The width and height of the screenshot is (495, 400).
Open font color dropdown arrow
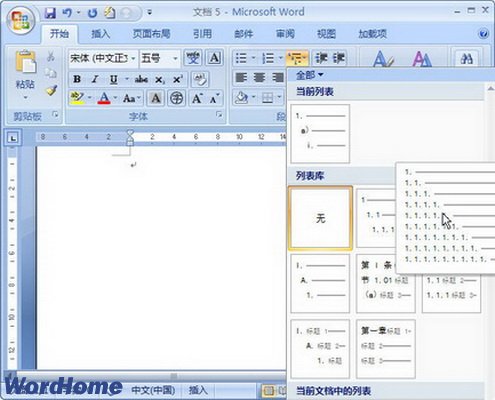point(115,98)
